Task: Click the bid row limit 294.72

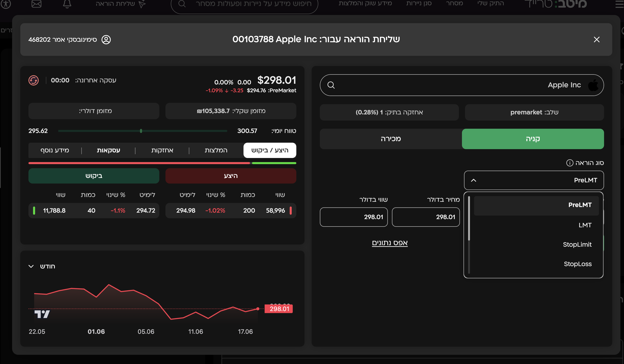Action: (x=146, y=211)
